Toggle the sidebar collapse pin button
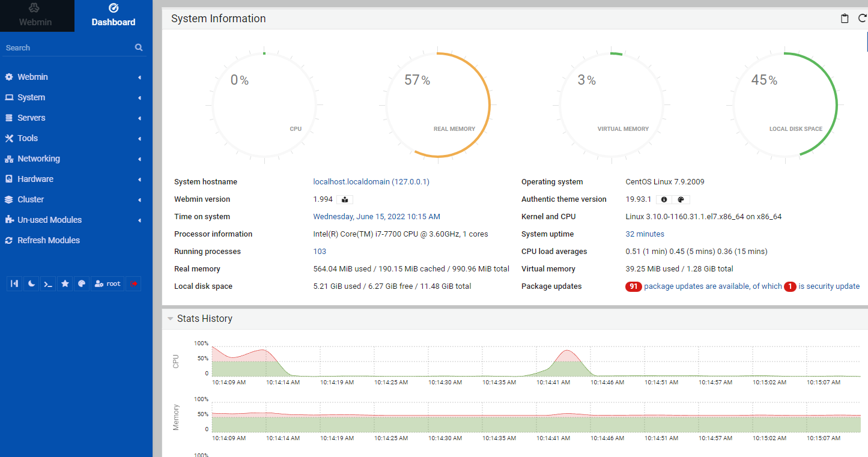Screen dimensions: 868x457 (x=14, y=284)
